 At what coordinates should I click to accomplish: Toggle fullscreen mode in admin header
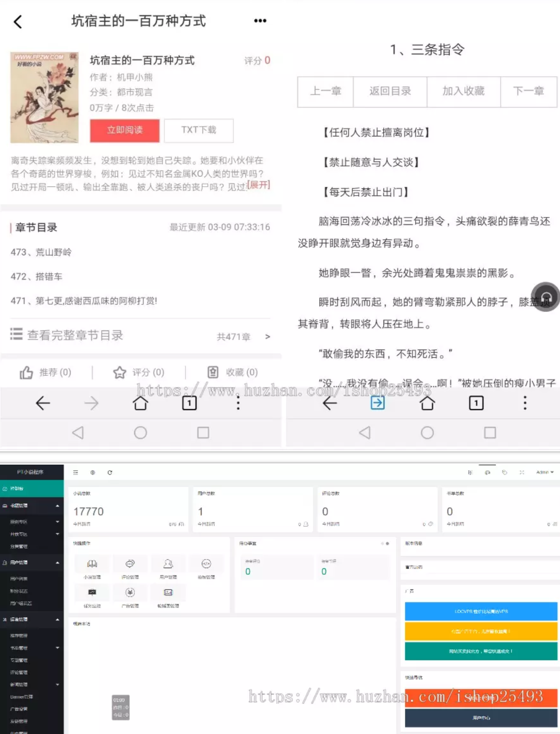(522, 472)
